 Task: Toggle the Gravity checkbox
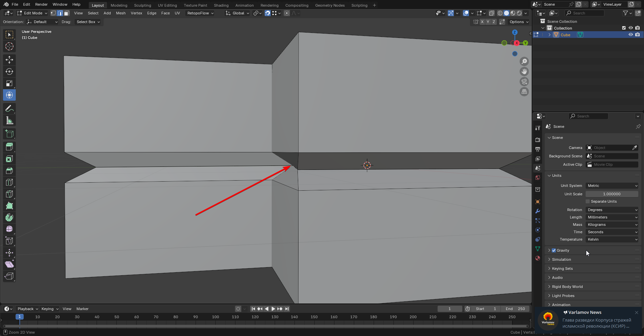[x=554, y=250]
